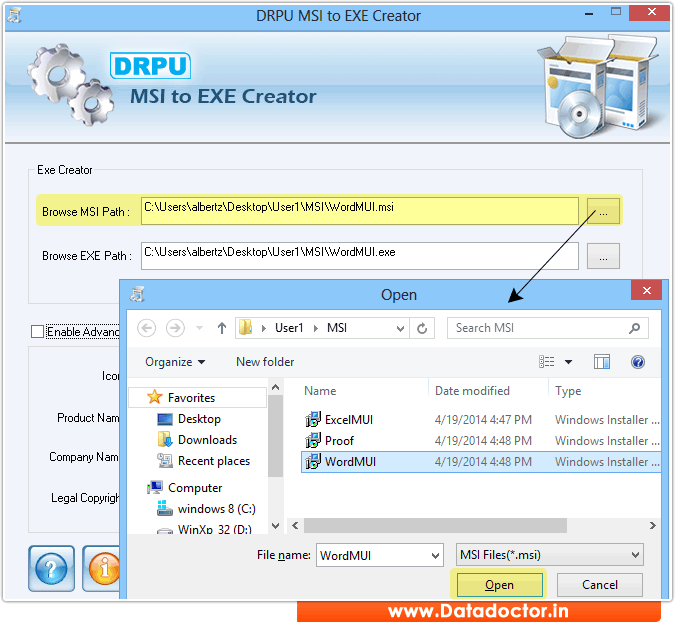The width and height of the screenshot is (675, 622).
Task: Click the horizontal scrollbar in file list
Action: pos(435,525)
